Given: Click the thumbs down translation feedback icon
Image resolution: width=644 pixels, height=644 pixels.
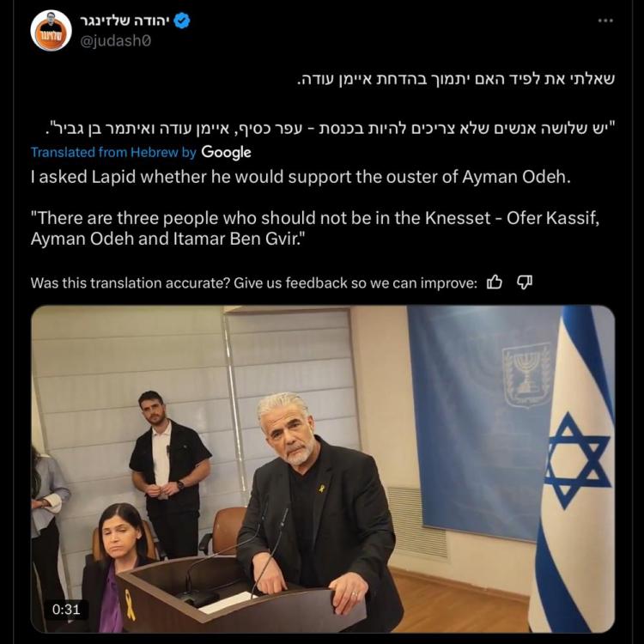Looking at the screenshot, I should [x=525, y=283].
